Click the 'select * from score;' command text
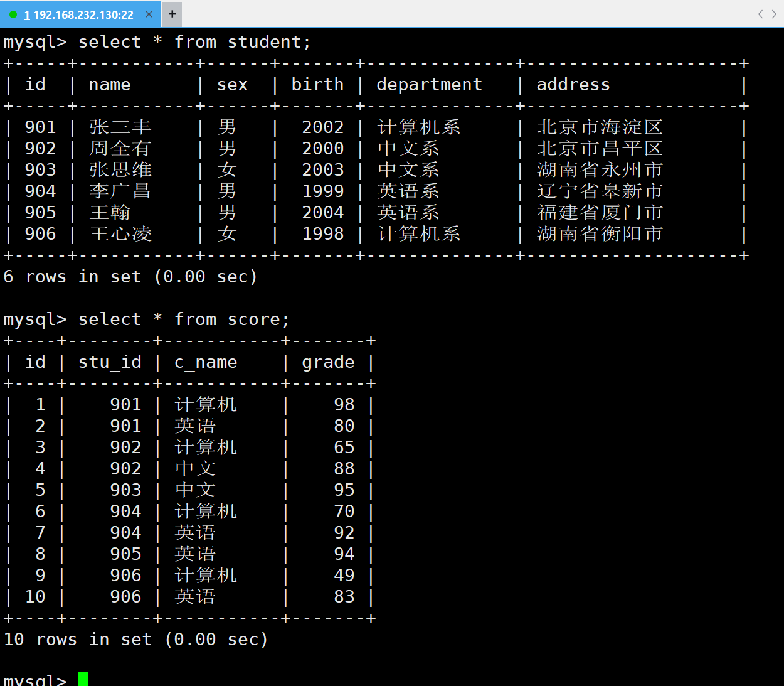This screenshot has height=686, width=784. 184,319
